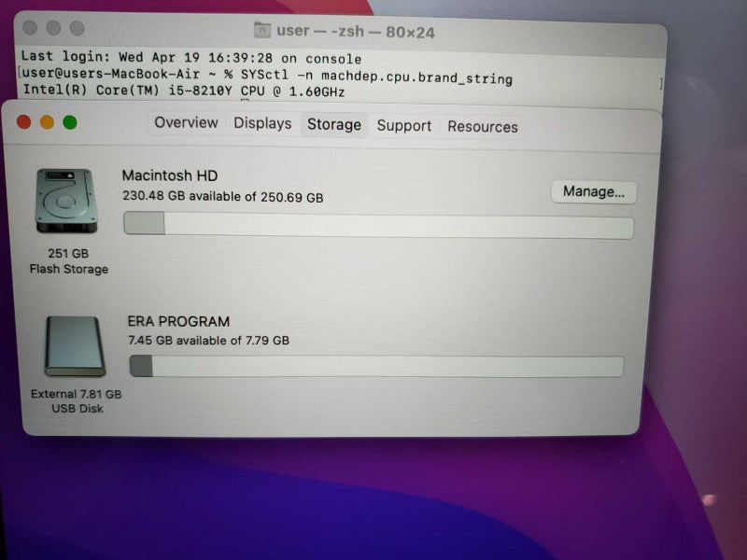Minimize the storage window with yellow button

47,122
